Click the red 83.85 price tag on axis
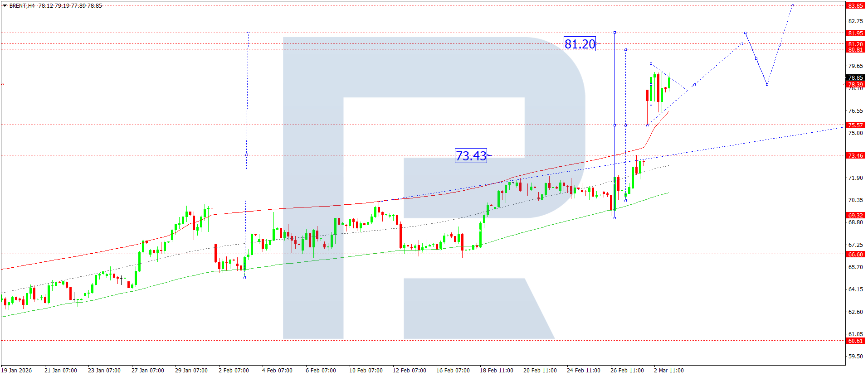This screenshot has width=868, height=376. [x=855, y=6]
